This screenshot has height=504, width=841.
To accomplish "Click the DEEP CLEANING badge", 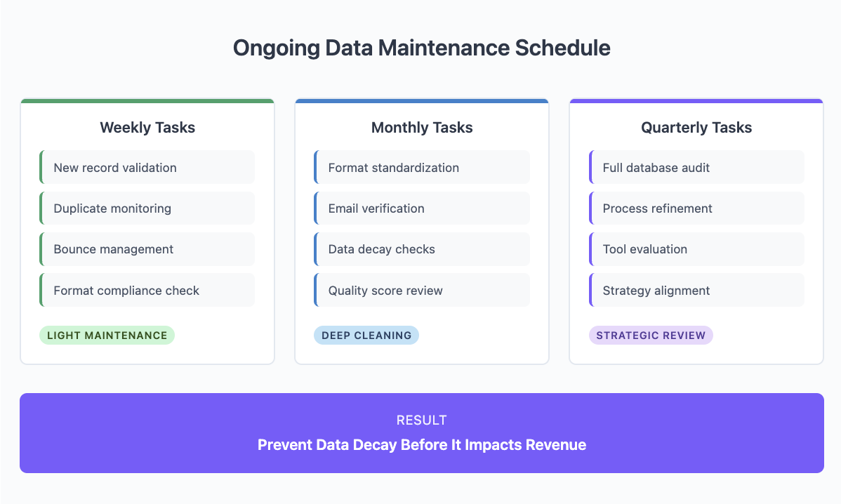I will [x=366, y=335].
